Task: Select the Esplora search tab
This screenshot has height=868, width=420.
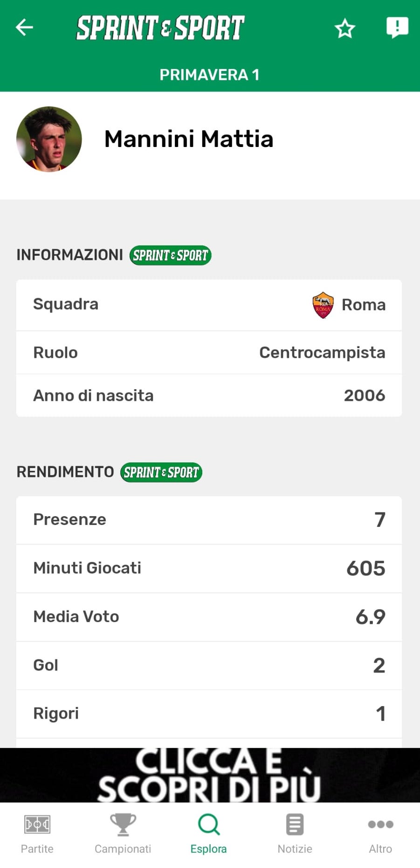Action: point(208,833)
